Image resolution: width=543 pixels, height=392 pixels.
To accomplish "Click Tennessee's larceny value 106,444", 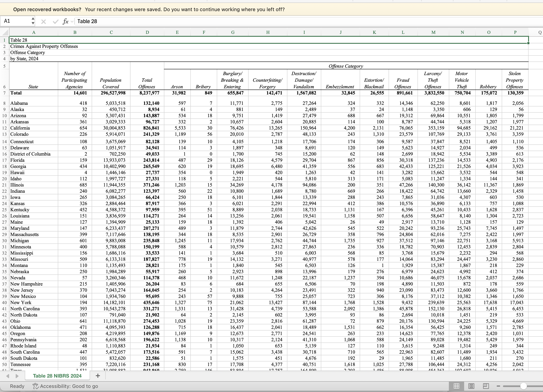I will [433, 365].
